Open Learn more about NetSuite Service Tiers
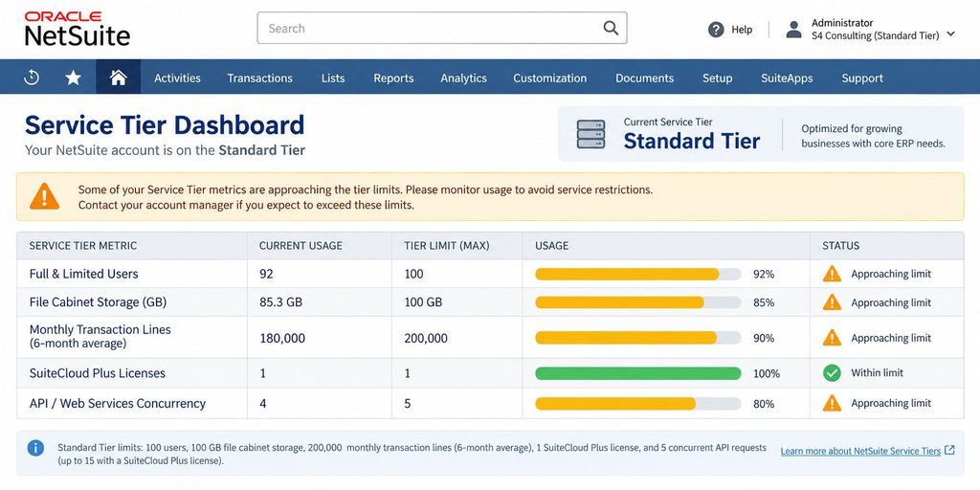980x490 pixels. click(x=860, y=451)
